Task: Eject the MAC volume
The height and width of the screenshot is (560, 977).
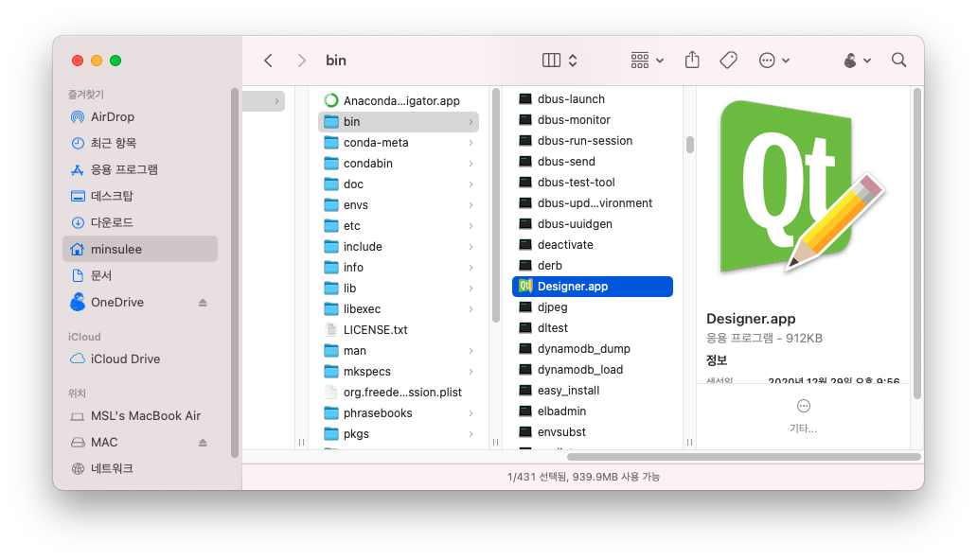Action: tap(203, 443)
